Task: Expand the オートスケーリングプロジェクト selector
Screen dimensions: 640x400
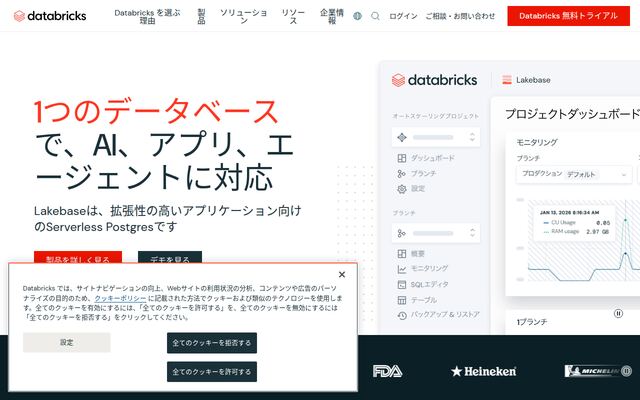Action: (x=436, y=137)
